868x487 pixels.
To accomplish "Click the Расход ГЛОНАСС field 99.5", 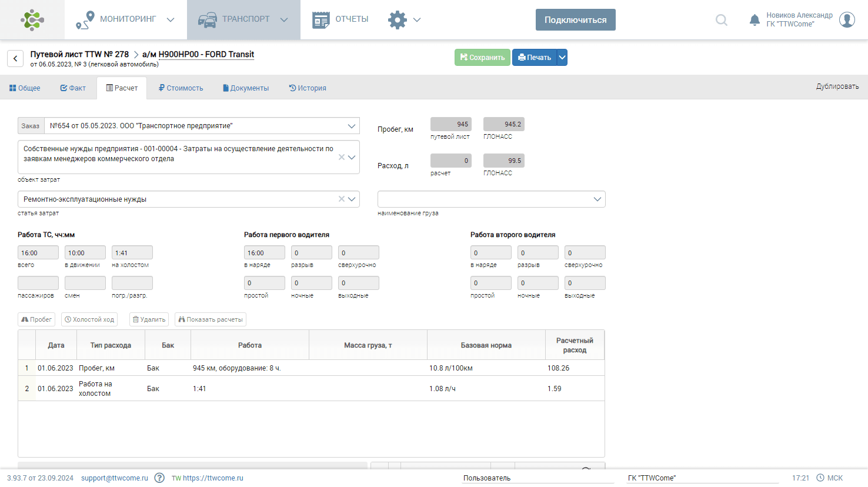I will (x=504, y=161).
